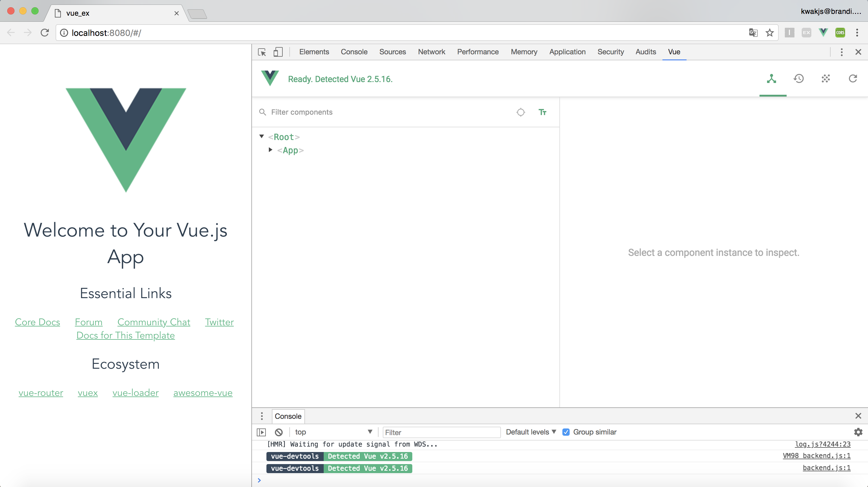Screen dimensions: 868x487
Task: Click the devtools Refresh icon
Action: [853, 79]
